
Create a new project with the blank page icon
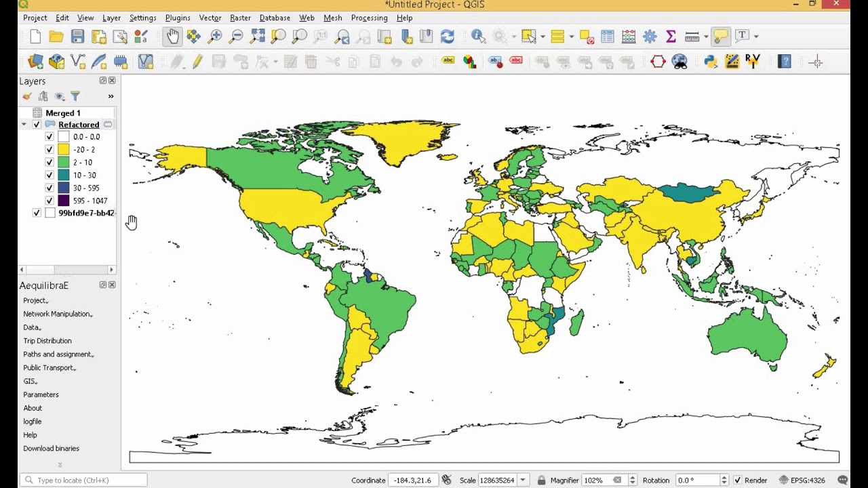coord(35,37)
